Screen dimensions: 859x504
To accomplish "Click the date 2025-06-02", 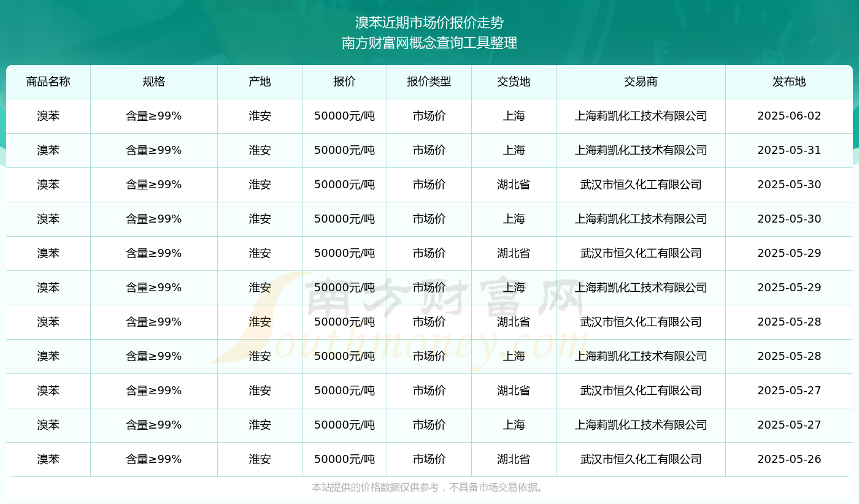I will coord(790,116).
